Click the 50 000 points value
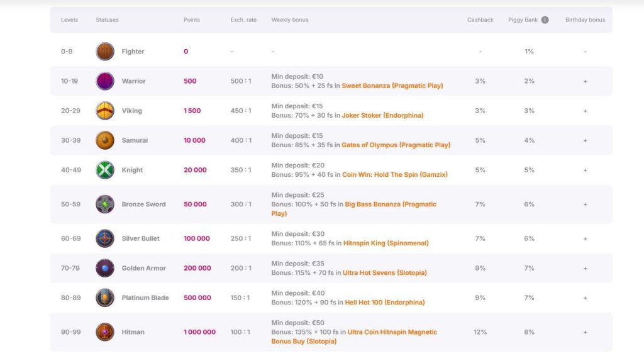 click(195, 204)
